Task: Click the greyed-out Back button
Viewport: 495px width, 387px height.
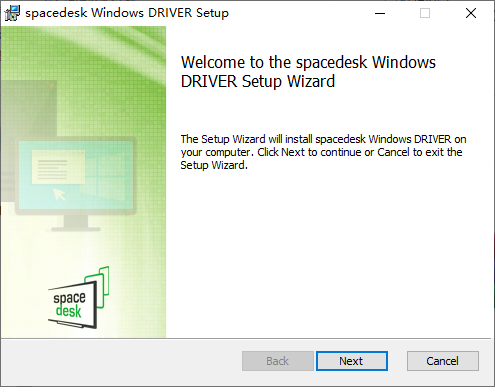Action: tap(278, 361)
